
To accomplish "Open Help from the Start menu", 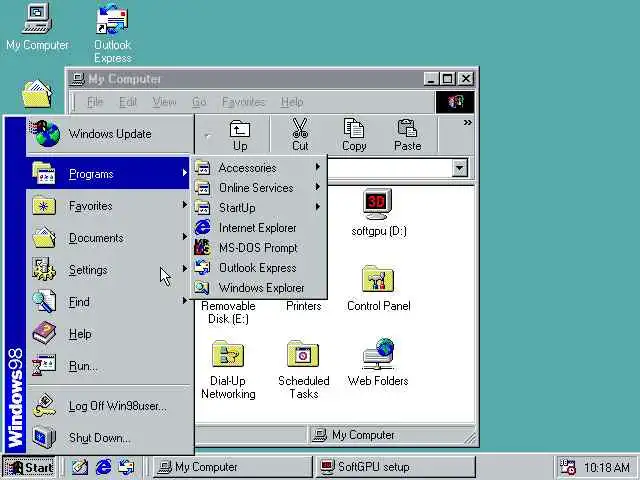I will click(x=108, y=334).
